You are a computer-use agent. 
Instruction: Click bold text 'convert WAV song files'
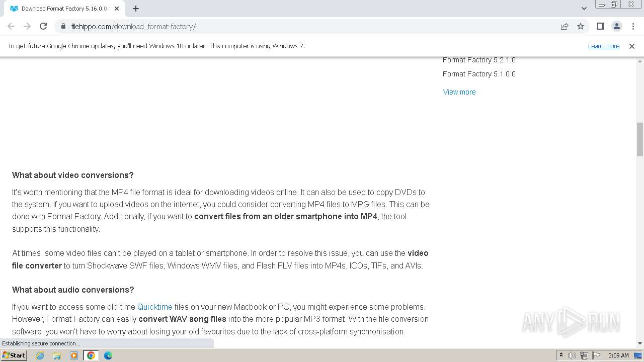point(182,319)
